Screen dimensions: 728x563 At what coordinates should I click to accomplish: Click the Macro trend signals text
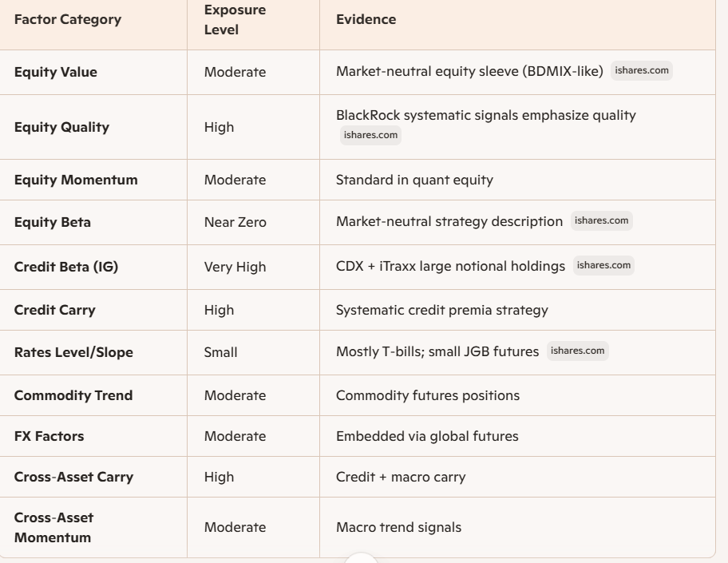(399, 527)
